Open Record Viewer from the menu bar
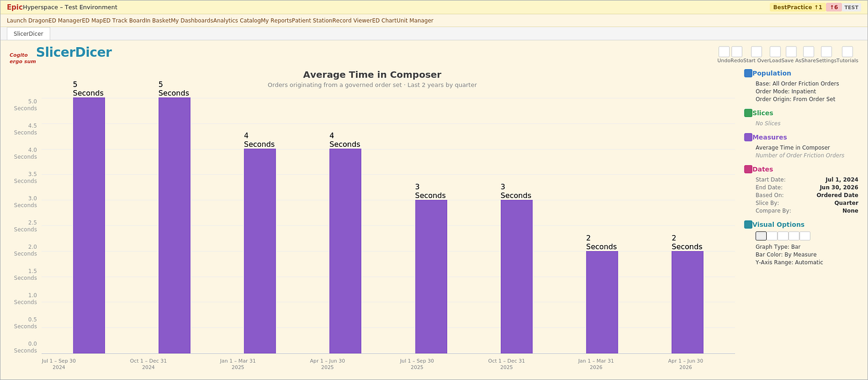This screenshot has width=868, height=380. click(352, 20)
